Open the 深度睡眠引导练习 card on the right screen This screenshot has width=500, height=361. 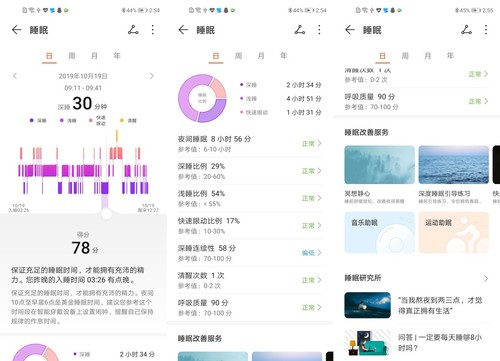tap(453, 175)
